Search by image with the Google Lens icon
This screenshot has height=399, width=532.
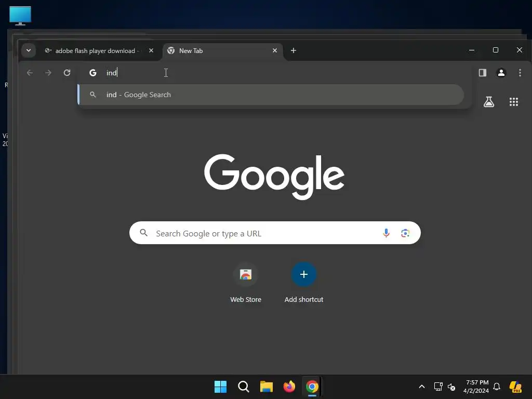pyautogui.click(x=405, y=233)
